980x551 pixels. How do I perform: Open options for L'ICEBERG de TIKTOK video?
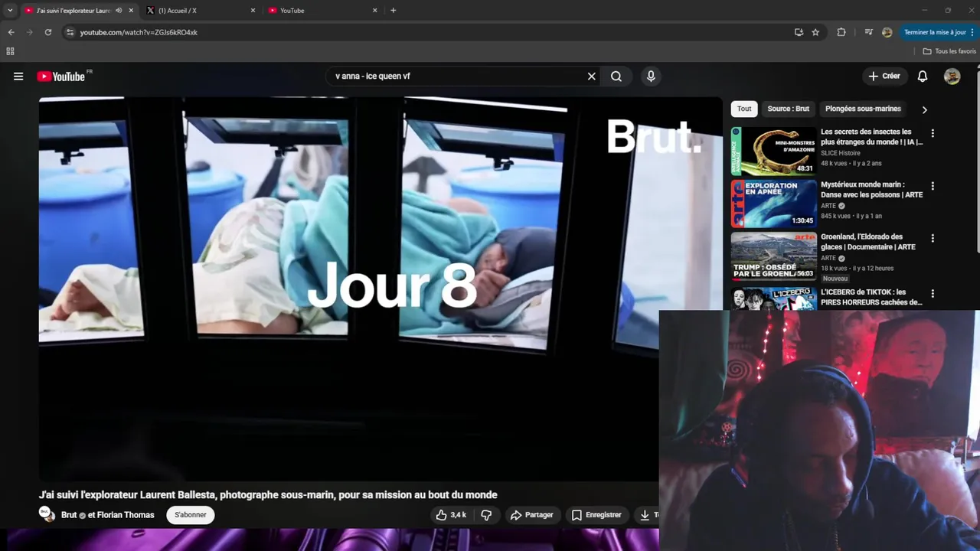[933, 293]
